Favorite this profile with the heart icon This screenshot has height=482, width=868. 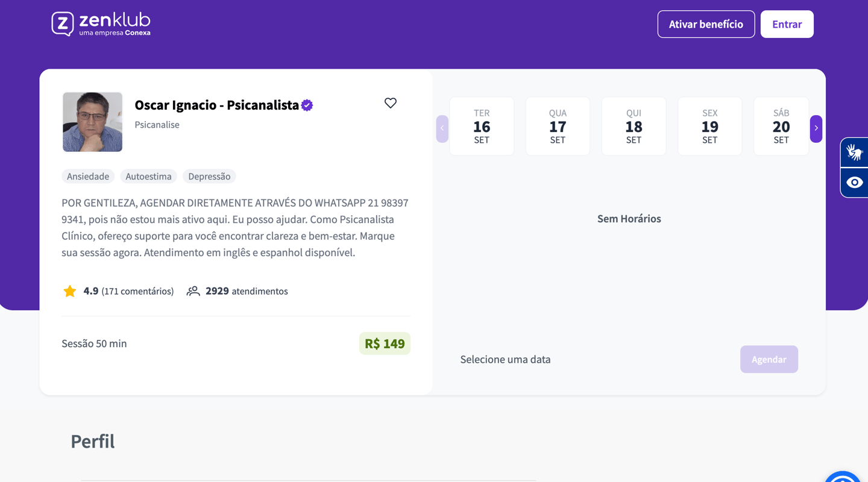391,103
